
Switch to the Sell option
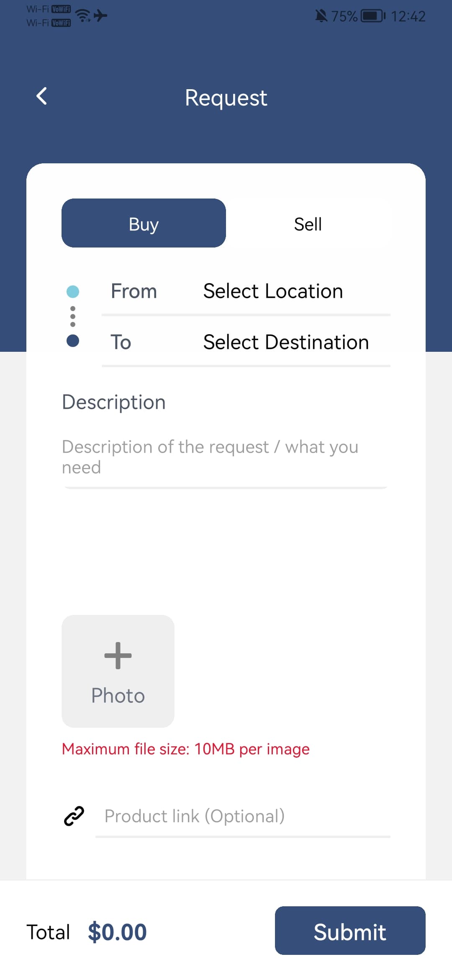pos(308,224)
